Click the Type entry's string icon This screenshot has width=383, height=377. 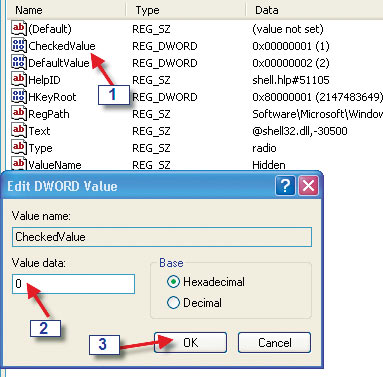(19, 147)
